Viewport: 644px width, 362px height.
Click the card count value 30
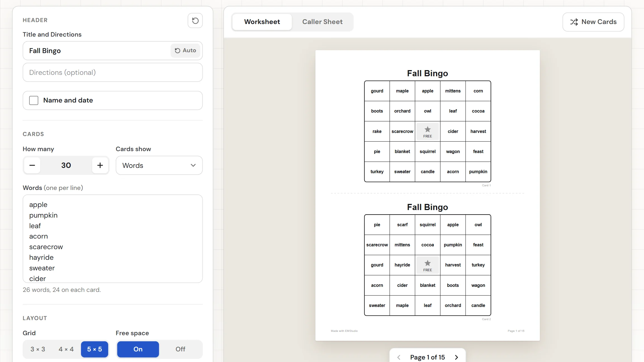[x=66, y=165]
